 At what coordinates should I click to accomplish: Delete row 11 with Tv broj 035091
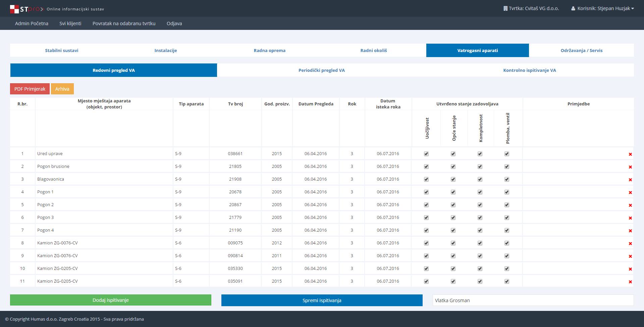click(x=630, y=282)
